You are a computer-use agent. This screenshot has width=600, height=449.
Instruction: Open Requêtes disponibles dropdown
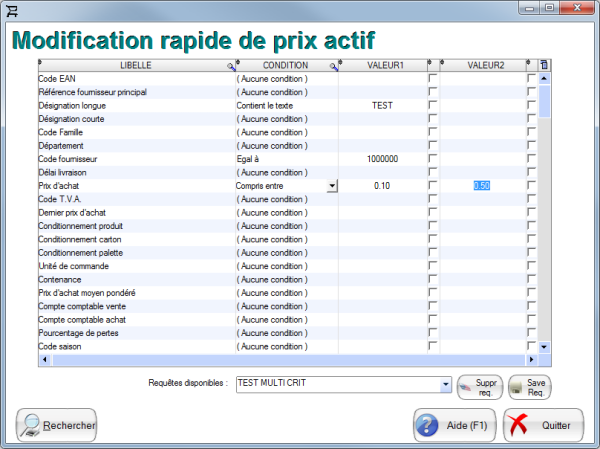click(445, 384)
